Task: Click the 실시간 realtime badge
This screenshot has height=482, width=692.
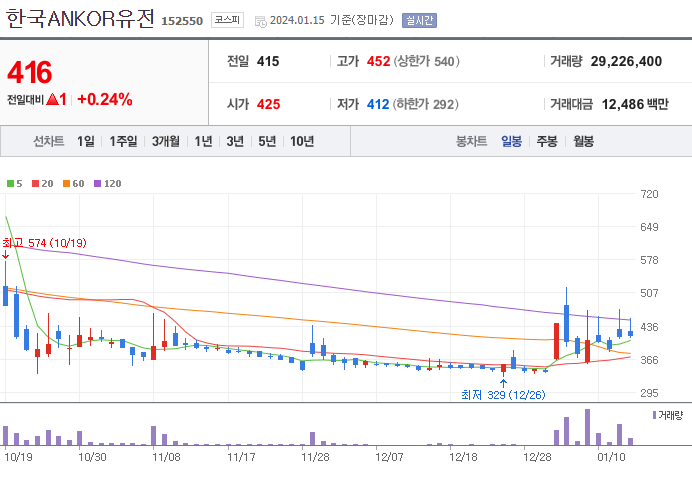Action: point(419,20)
